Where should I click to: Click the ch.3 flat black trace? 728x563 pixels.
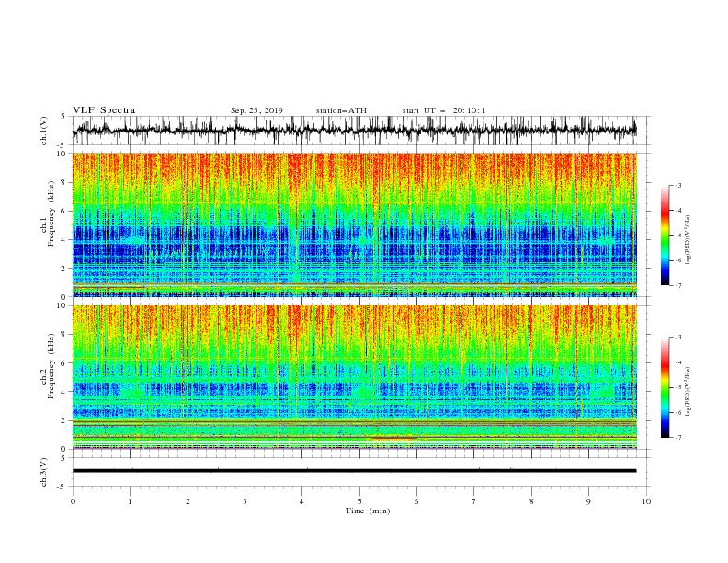tap(354, 471)
